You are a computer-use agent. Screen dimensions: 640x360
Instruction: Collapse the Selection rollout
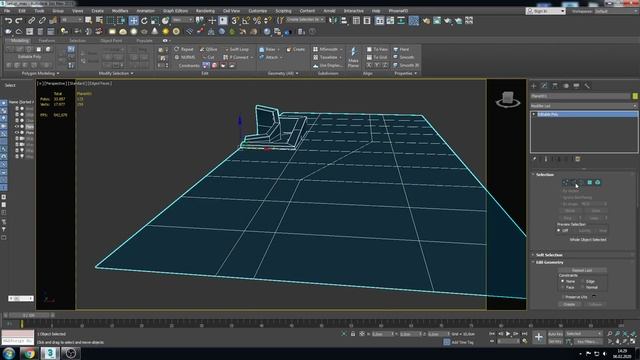[x=545, y=174]
